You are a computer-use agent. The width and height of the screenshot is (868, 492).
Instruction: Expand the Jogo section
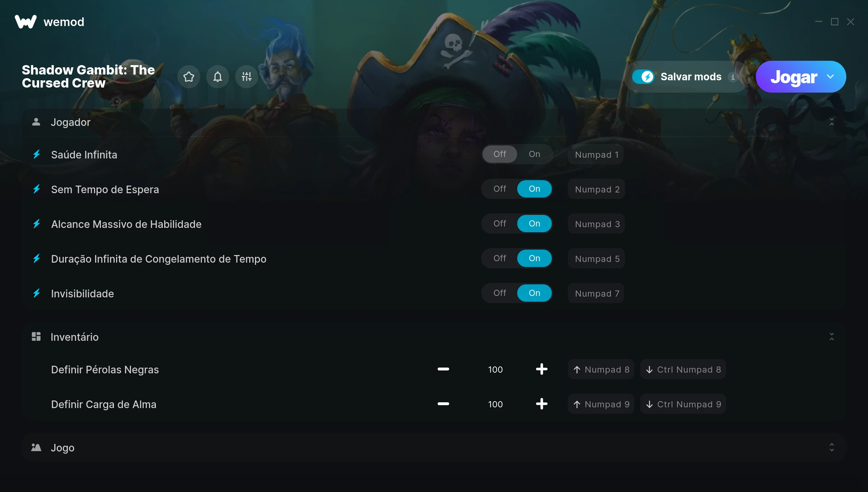(832, 448)
